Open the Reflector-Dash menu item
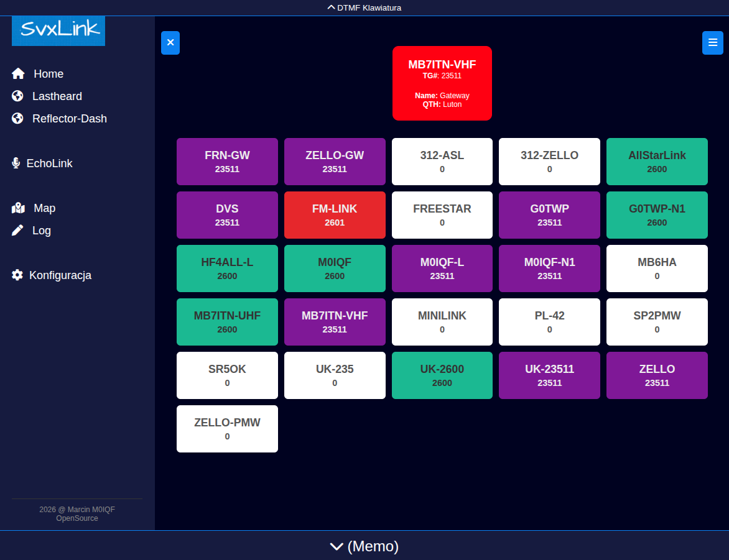Screen dimensions: 729x560 point(69,119)
